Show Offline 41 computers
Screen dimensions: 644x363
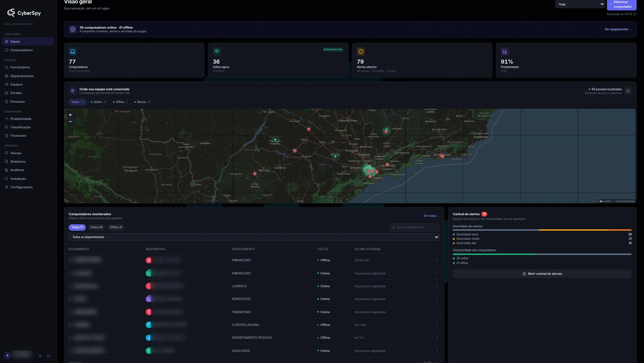(116, 227)
